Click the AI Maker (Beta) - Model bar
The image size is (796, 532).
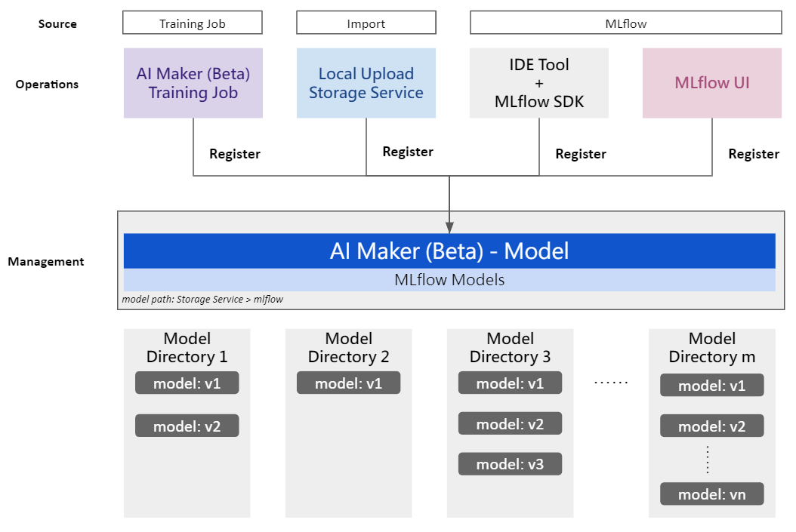point(450,251)
